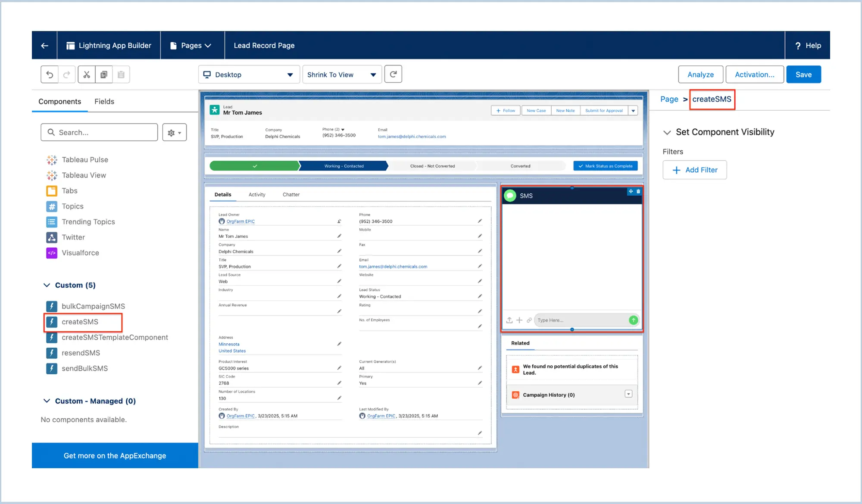This screenshot has width=862, height=504.
Task: Collapse the Custom (5) section
Action: [x=47, y=285]
